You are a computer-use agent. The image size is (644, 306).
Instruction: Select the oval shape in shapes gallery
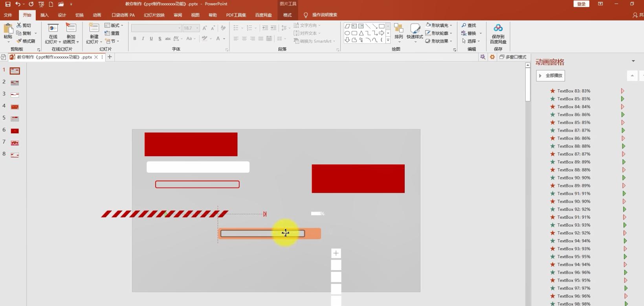(347, 33)
